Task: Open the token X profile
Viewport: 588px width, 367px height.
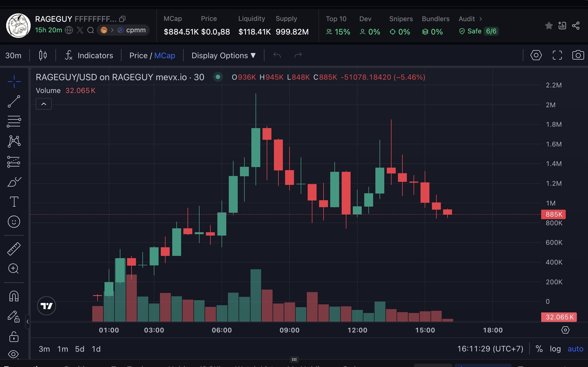Action: click(x=80, y=30)
